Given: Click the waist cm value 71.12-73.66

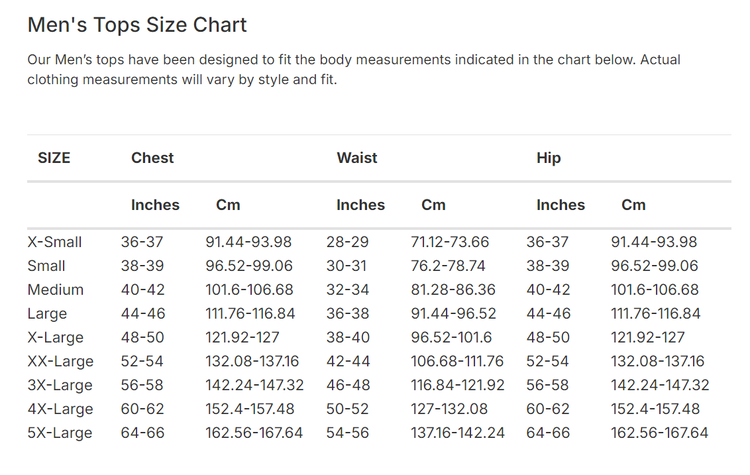Looking at the screenshot, I should point(450,242).
